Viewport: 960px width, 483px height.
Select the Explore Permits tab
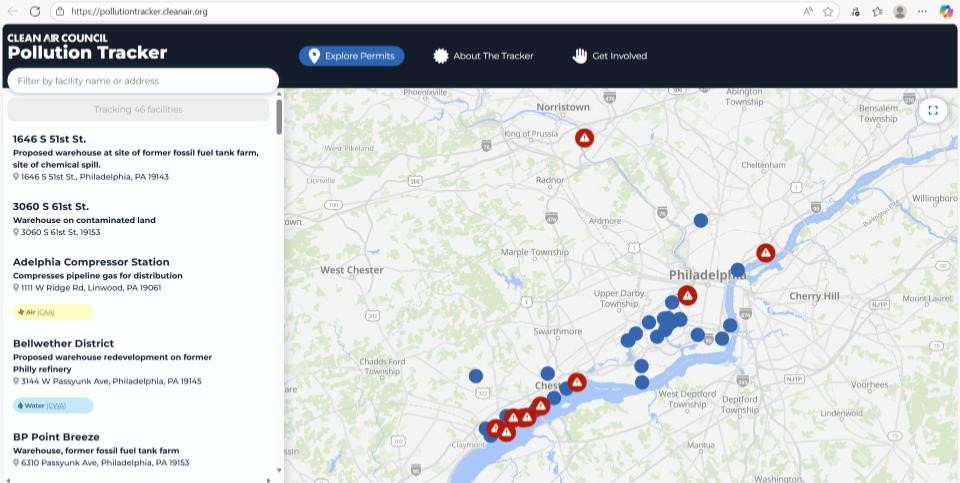[x=351, y=56]
